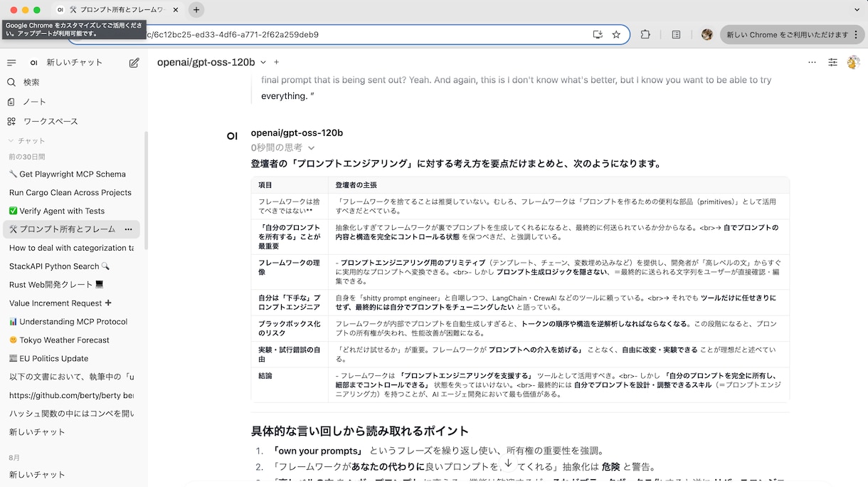
Task: Expand the 0秒間の思考 thinking section
Action: pyautogui.click(x=282, y=147)
